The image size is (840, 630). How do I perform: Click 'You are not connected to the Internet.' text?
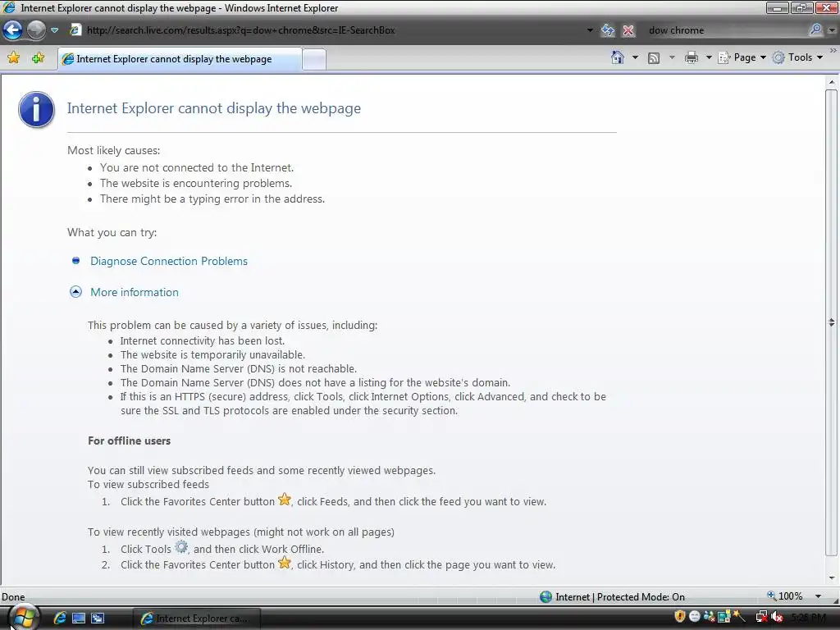click(x=197, y=167)
